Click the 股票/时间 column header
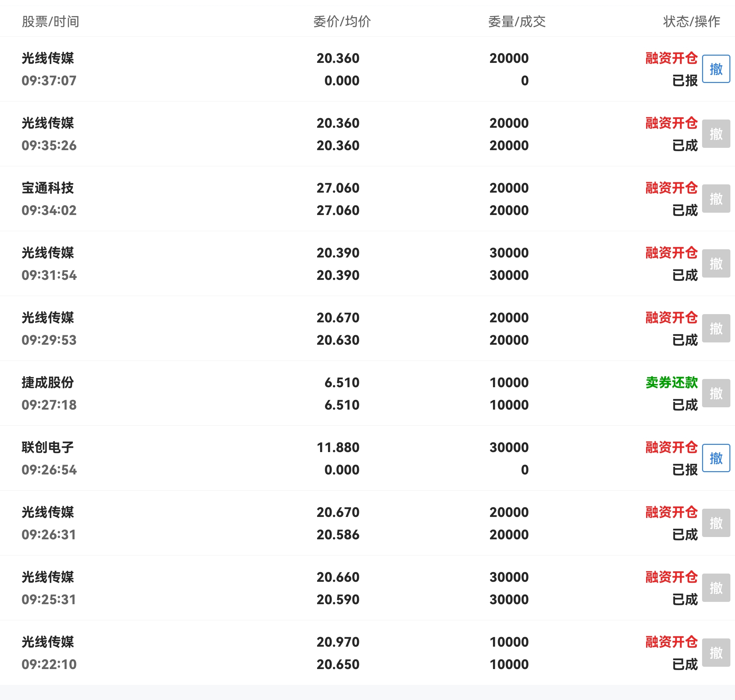 (50, 22)
